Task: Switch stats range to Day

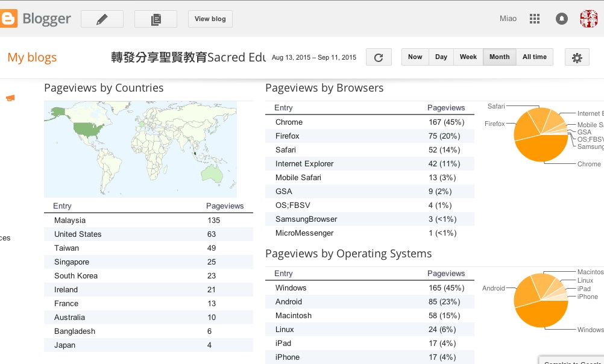Action: pyautogui.click(x=441, y=57)
